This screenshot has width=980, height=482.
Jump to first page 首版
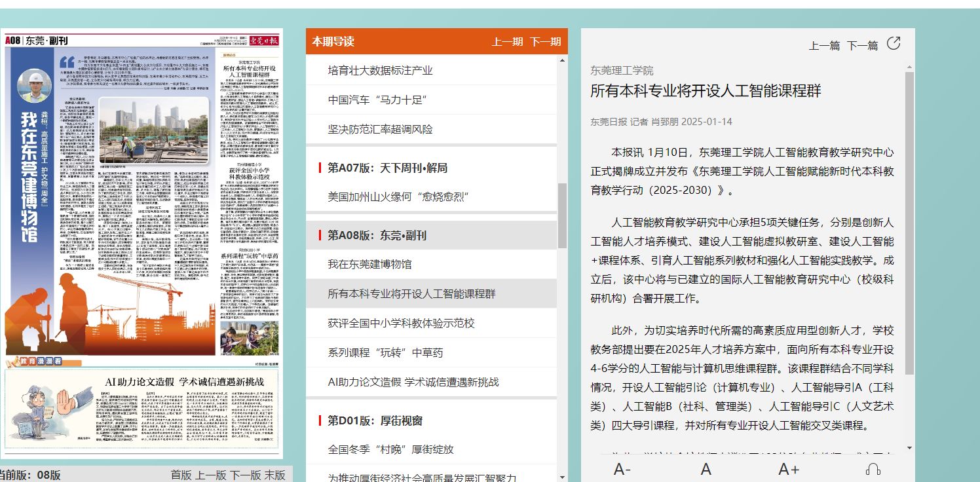click(x=181, y=475)
